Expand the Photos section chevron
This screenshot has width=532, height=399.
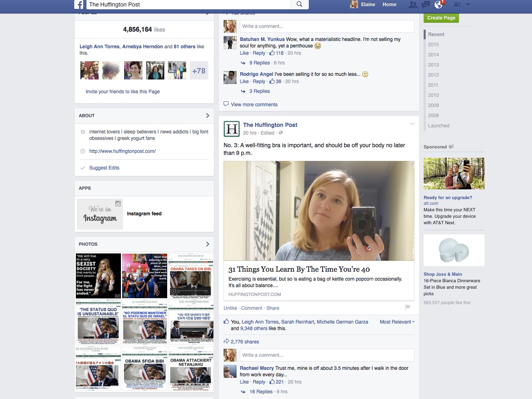(208, 244)
